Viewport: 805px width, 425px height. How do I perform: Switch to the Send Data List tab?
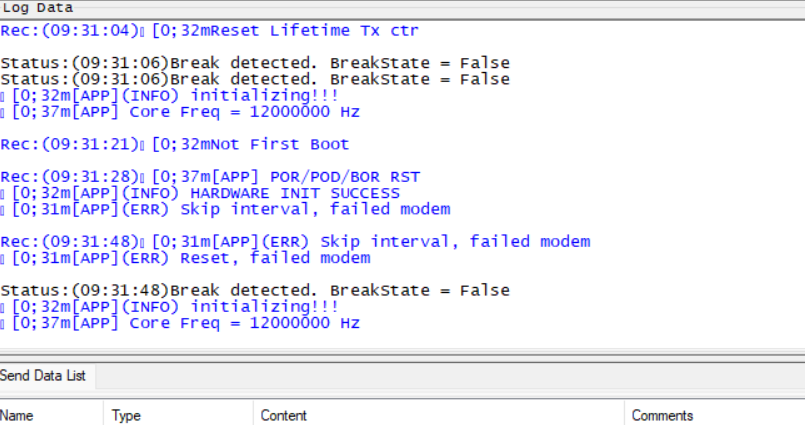click(43, 376)
